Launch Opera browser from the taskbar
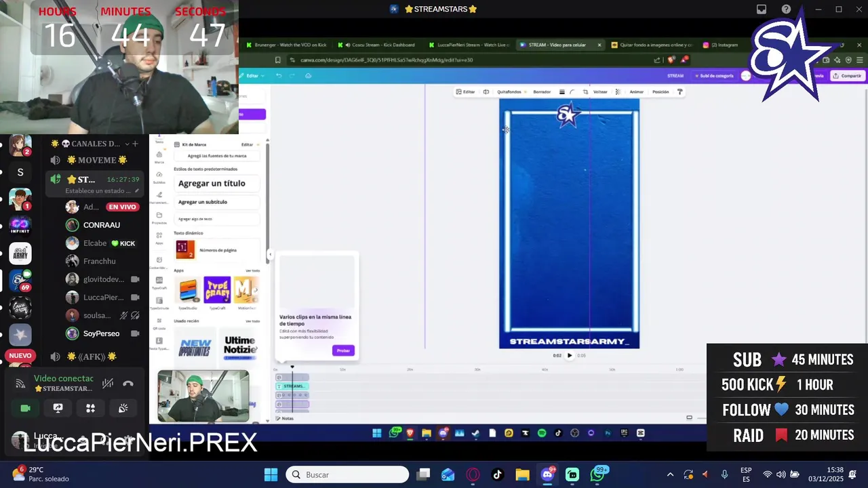The width and height of the screenshot is (868, 488). coord(472,474)
